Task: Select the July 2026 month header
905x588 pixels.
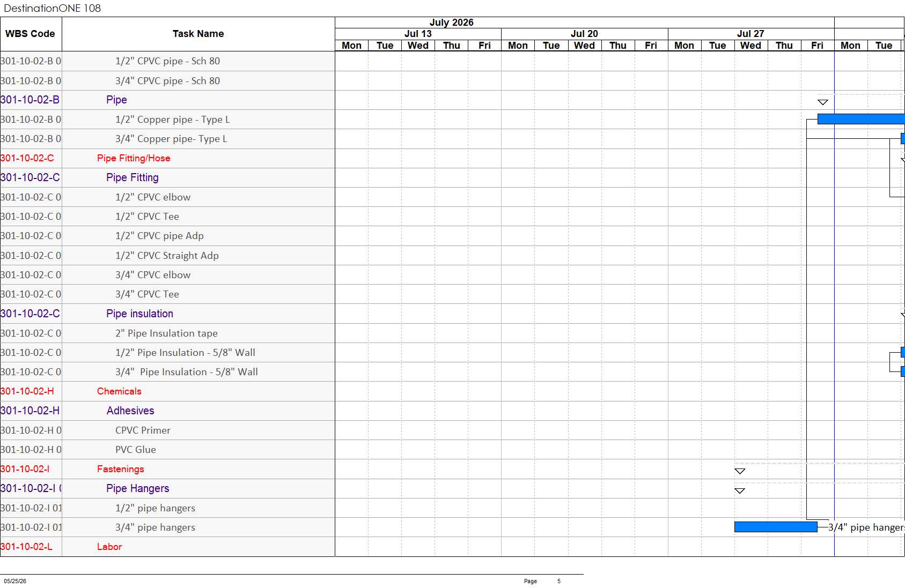Action: (x=451, y=23)
